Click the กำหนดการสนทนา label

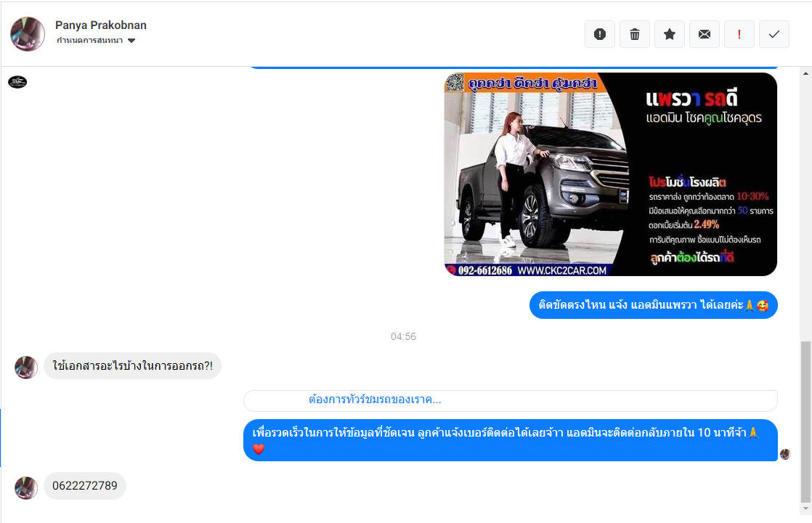[89, 41]
